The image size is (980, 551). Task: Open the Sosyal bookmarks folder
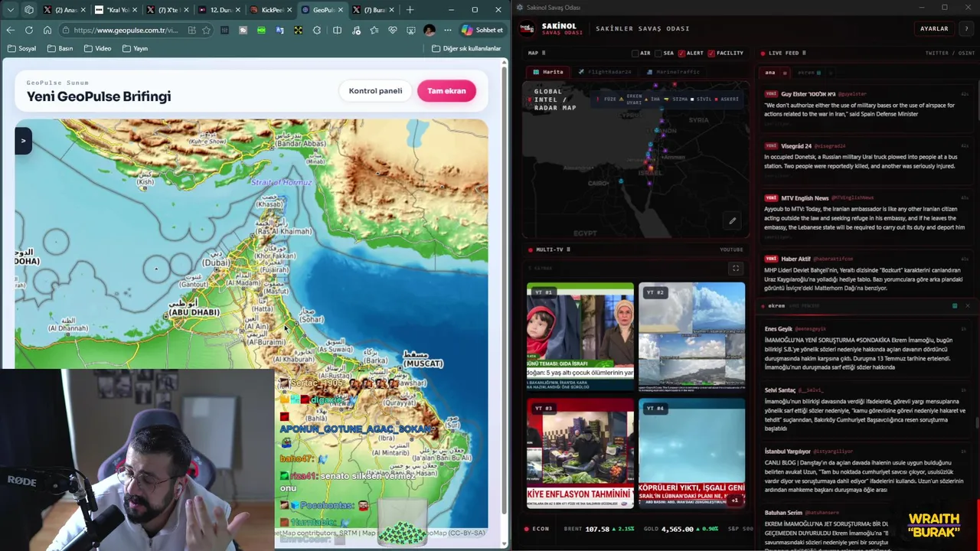[x=21, y=48]
